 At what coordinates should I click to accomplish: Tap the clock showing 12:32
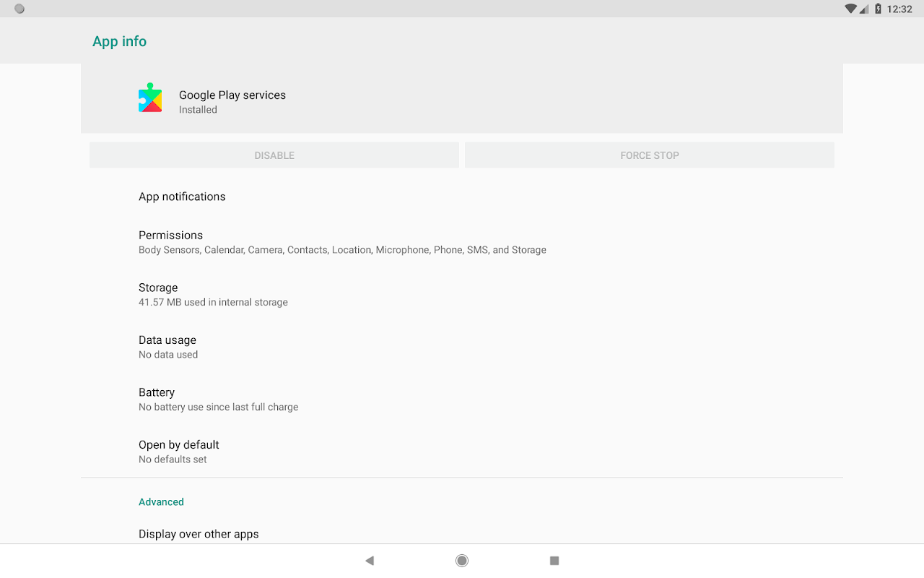(x=899, y=9)
